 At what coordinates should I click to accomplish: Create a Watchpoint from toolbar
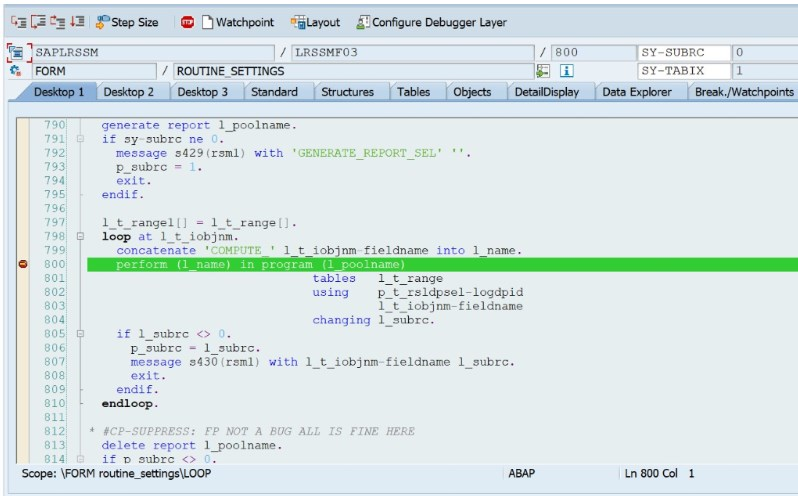point(238,22)
